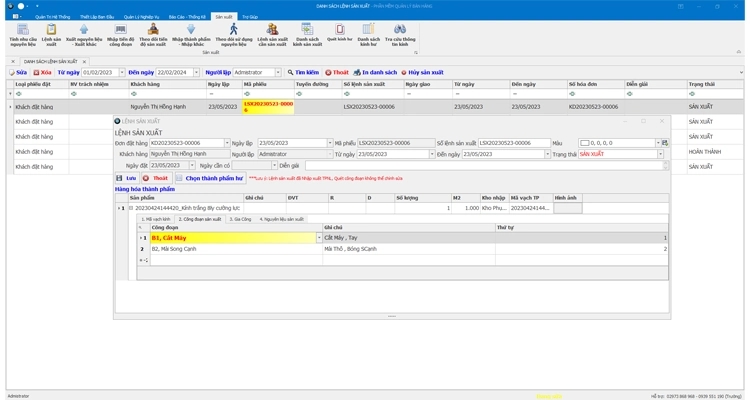Click the Lệnh sản xuất ribbon icon
Viewport: 750px width, 400px height.
coord(51,35)
